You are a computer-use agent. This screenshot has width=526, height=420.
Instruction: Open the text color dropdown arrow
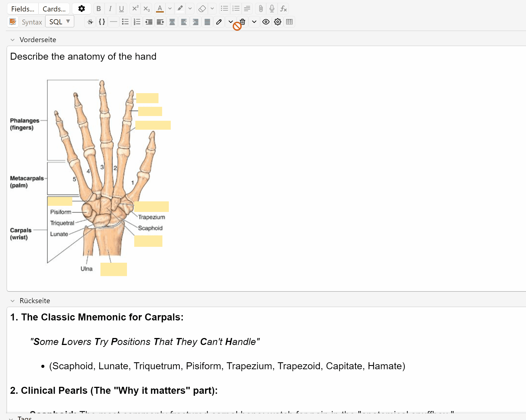[x=170, y=9]
